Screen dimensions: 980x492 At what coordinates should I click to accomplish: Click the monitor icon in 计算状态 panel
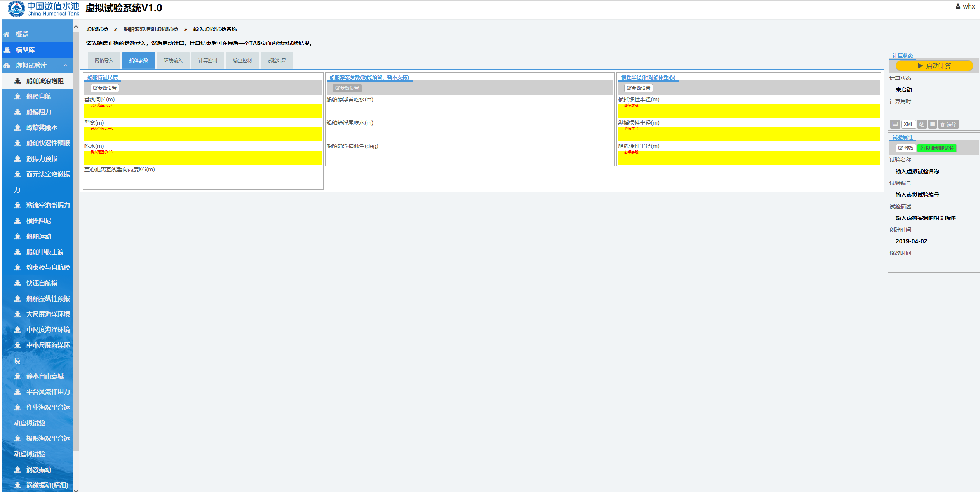895,124
